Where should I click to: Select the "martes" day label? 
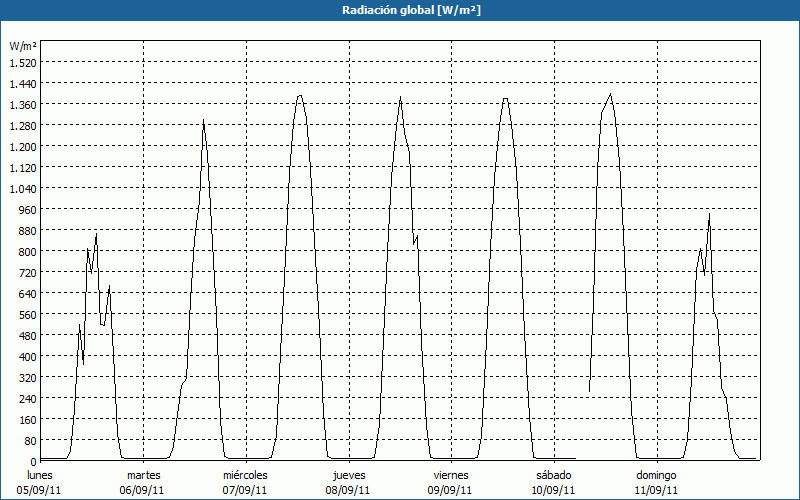(143, 475)
